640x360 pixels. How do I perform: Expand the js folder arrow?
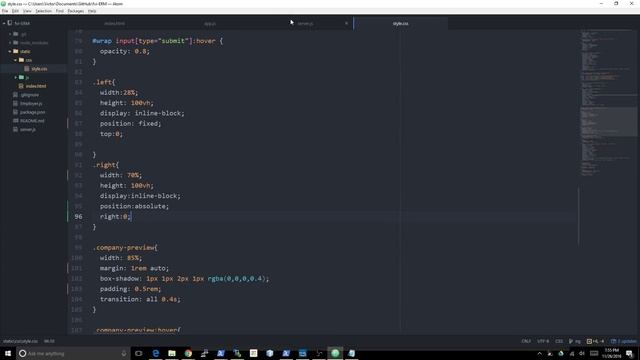(x=16, y=77)
